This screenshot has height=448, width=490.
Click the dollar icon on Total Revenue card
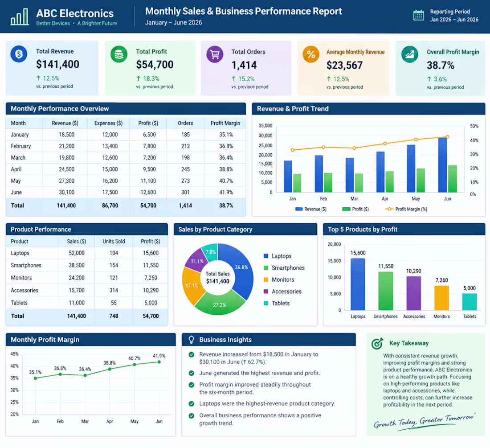tap(19, 54)
